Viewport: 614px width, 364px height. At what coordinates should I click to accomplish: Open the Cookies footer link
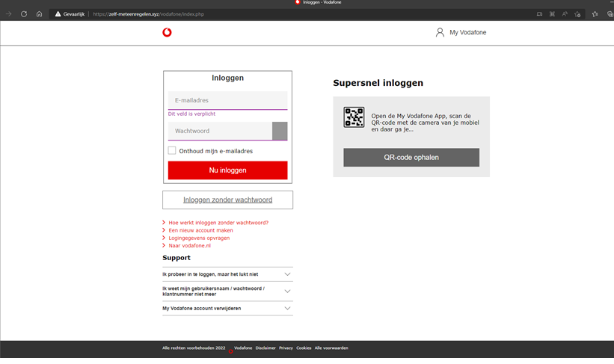304,348
